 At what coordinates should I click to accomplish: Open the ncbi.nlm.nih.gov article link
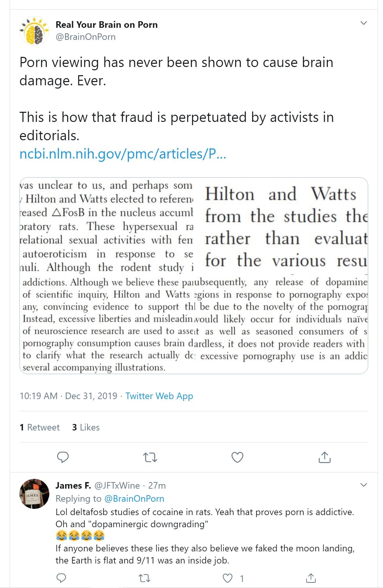coord(123,154)
